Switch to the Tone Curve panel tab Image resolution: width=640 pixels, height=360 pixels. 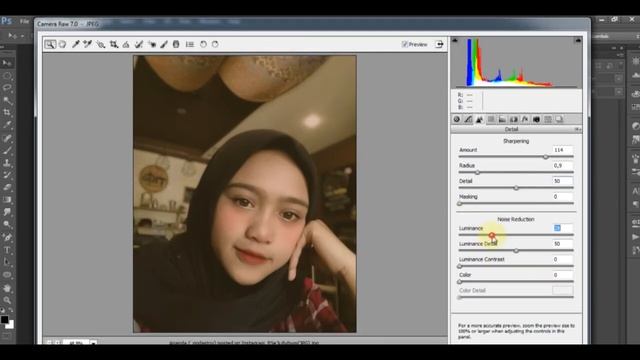(468, 119)
